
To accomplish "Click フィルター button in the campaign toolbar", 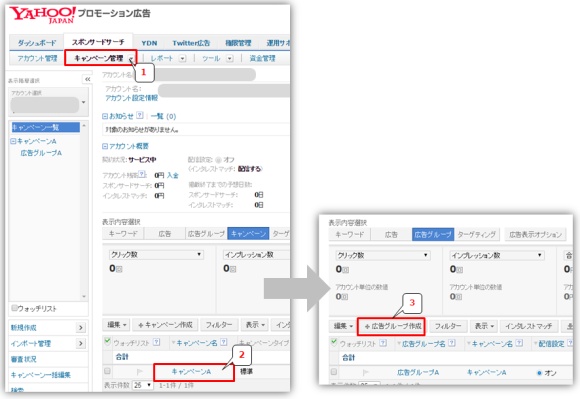I will (219, 325).
